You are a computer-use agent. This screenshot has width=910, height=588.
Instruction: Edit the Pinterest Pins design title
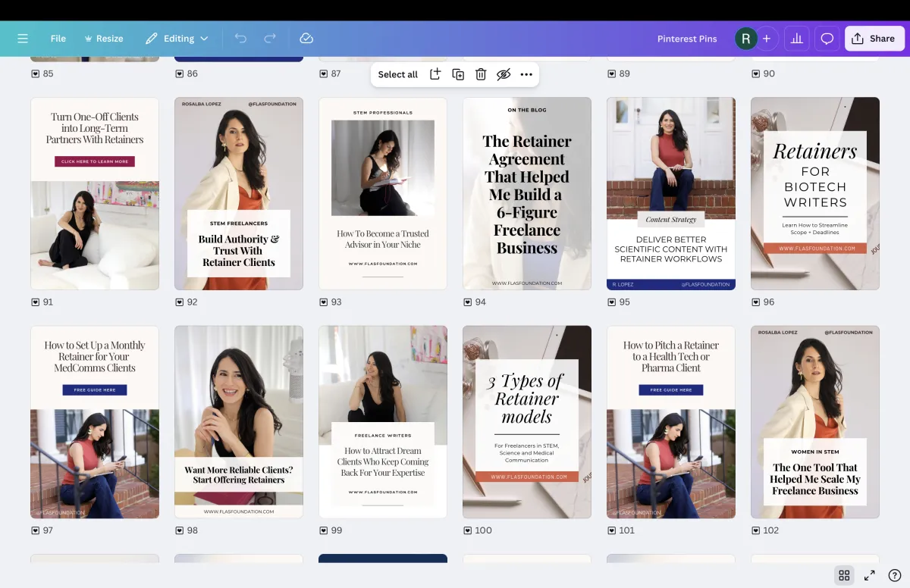click(x=687, y=39)
